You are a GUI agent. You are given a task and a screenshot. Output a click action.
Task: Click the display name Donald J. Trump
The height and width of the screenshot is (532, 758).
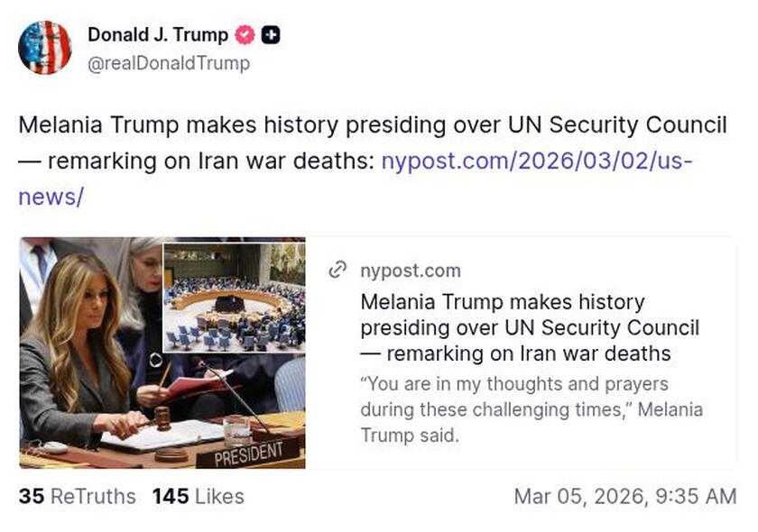click(155, 35)
